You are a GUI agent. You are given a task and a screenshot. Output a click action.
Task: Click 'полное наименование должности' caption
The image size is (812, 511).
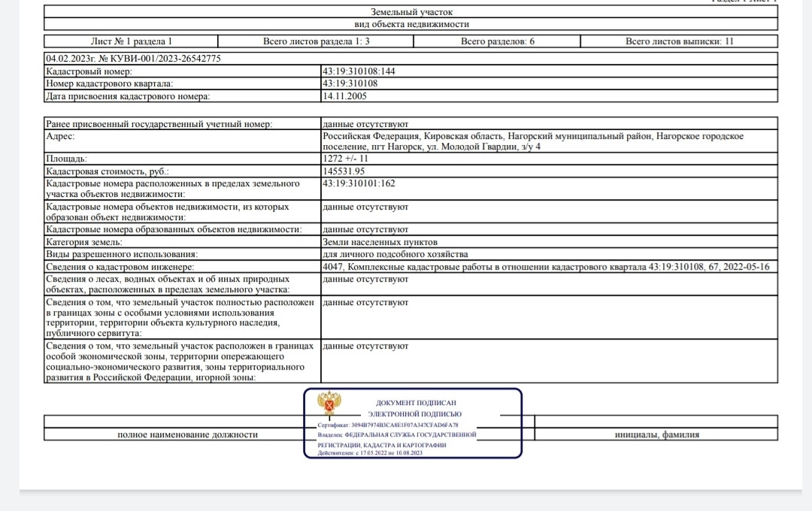[187, 435]
